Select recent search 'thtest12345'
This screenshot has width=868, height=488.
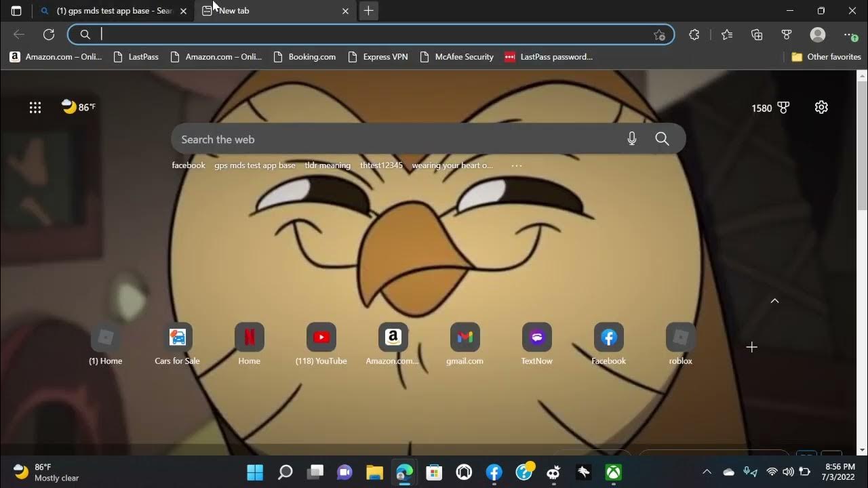pyautogui.click(x=381, y=165)
